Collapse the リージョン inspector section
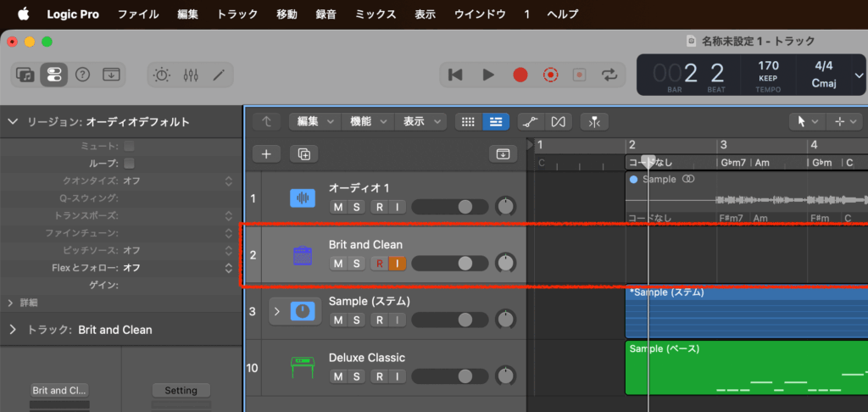This screenshot has height=412, width=868. [x=14, y=122]
